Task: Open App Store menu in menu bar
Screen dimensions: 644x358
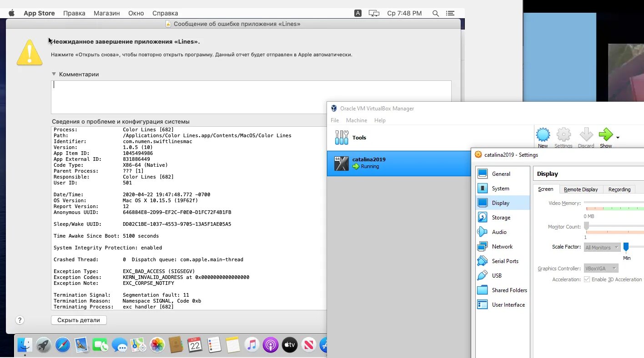Action: (x=39, y=13)
